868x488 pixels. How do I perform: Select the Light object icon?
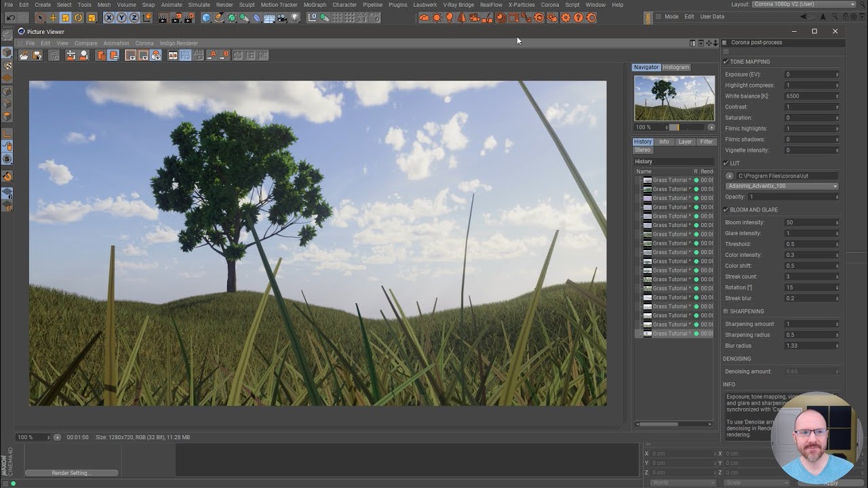tap(296, 18)
